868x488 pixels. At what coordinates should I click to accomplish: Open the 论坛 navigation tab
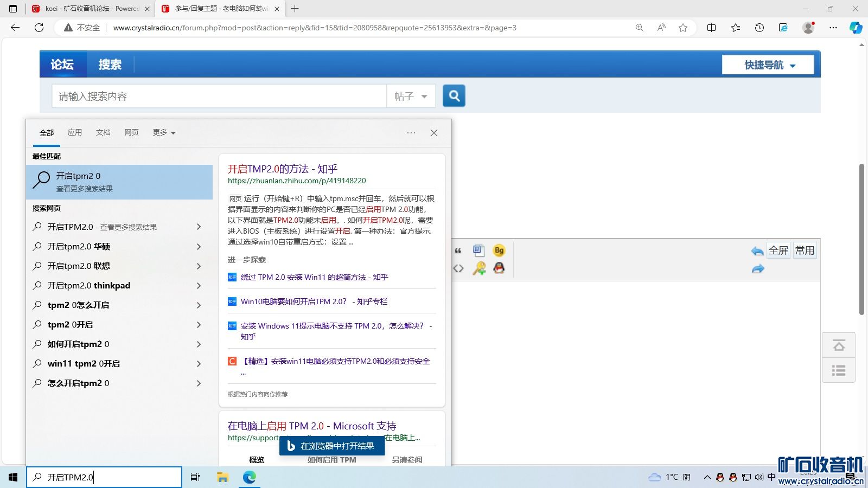(62, 65)
